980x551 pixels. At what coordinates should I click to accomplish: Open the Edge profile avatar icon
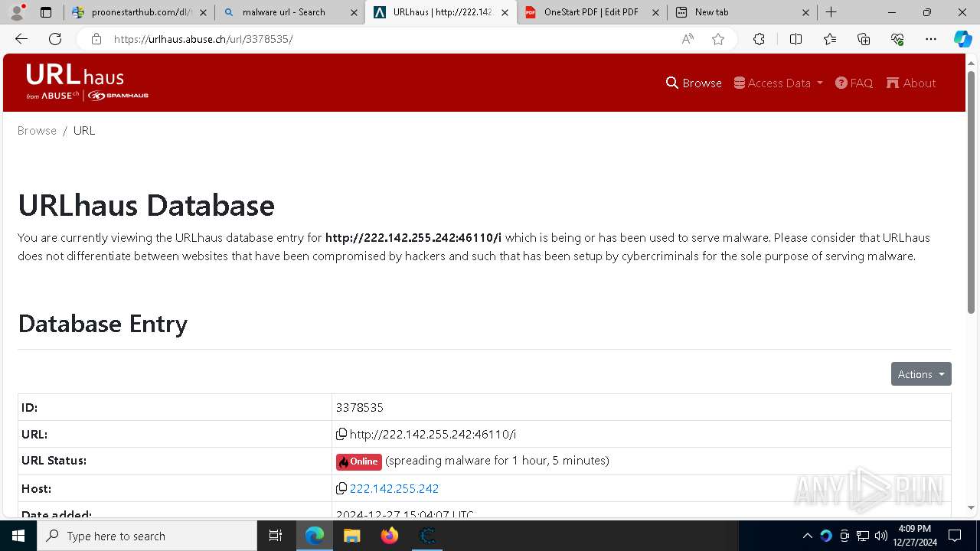tap(17, 11)
